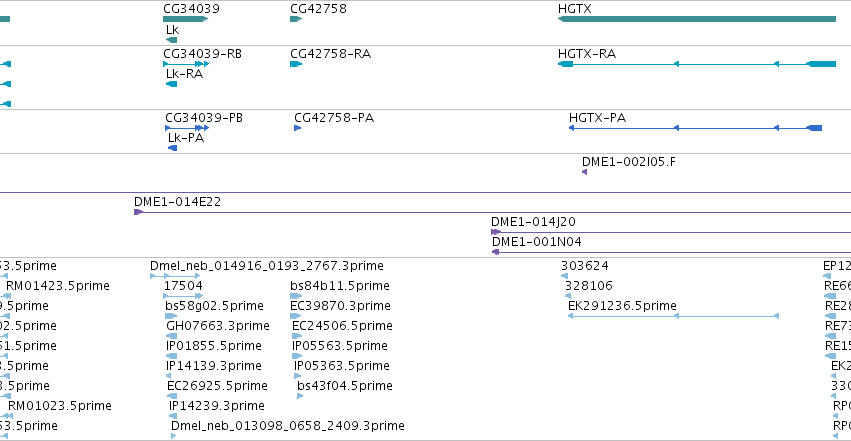Screen dimensions: 851x441
Task: Click the IP05363.5prime EST
Action: pos(342,366)
